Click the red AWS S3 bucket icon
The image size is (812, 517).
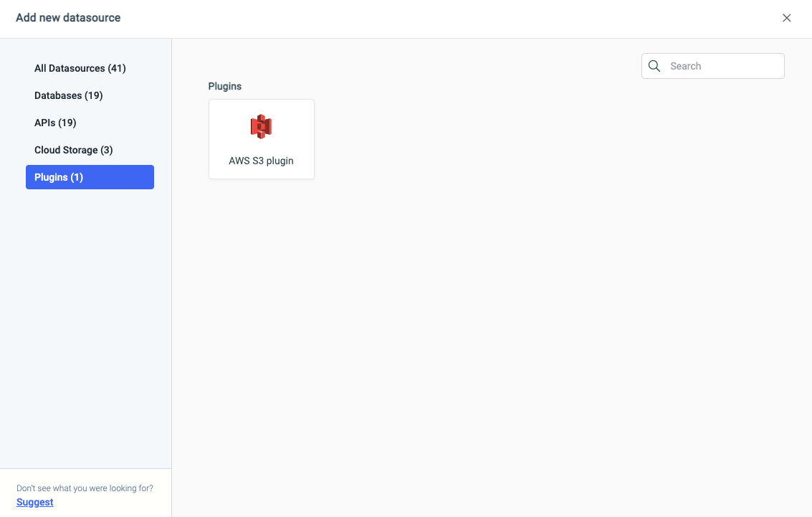click(261, 126)
